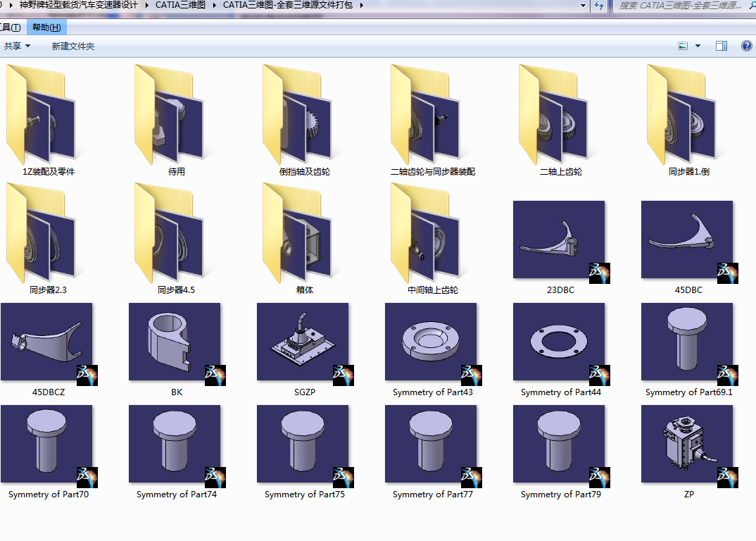
Task: Expand the view options dropdown arrow
Action: (698, 46)
